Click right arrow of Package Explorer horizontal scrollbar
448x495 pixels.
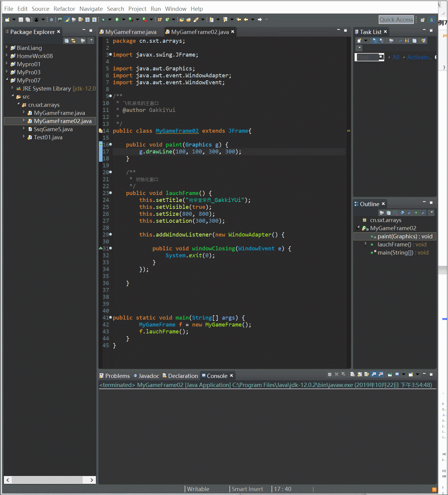pos(92,480)
